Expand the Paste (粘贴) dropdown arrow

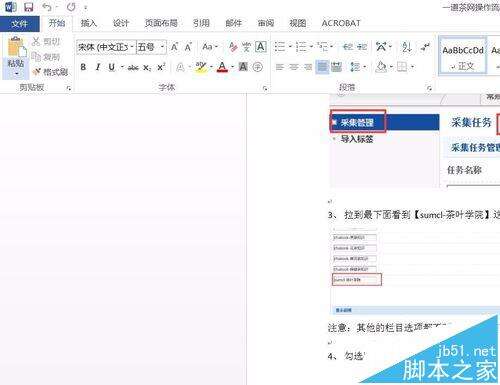tap(16, 73)
